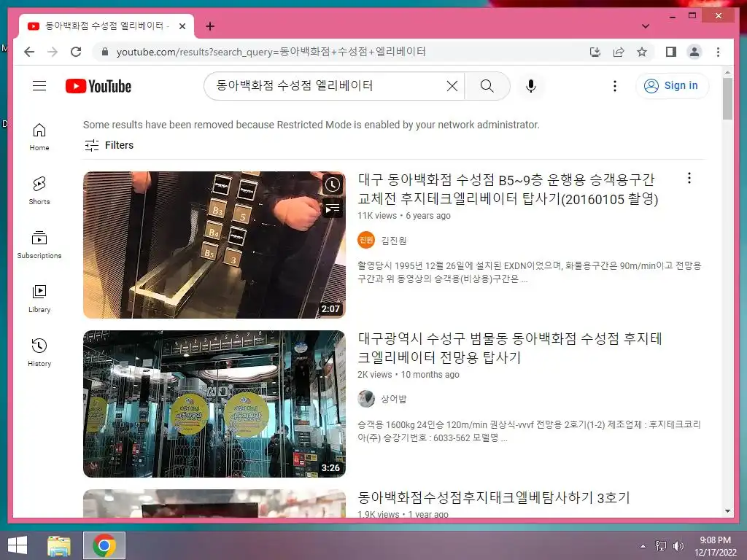Open video 동아백화점수성점후지태크엘베탐사하기 3호기 title
Image resolution: width=747 pixels, height=560 pixels.
click(x=494, y=497)
